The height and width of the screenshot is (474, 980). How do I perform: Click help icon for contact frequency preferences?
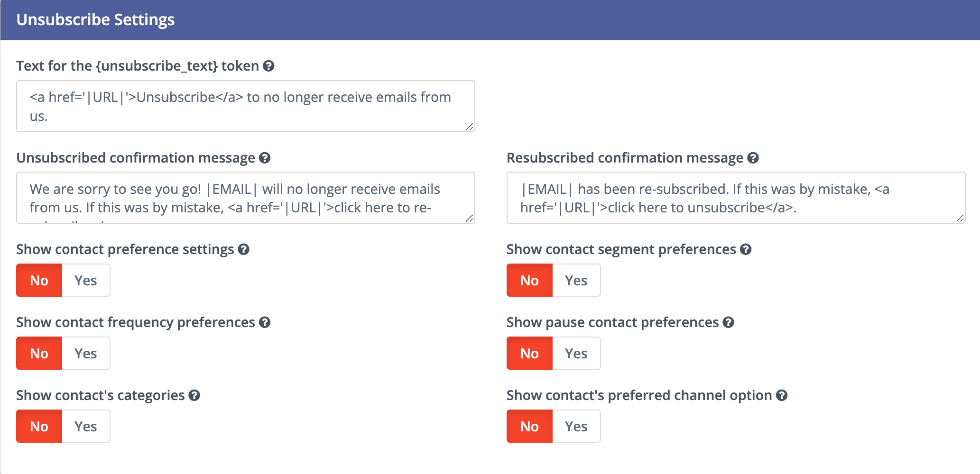pyautogui.click(x=265, y=322)
